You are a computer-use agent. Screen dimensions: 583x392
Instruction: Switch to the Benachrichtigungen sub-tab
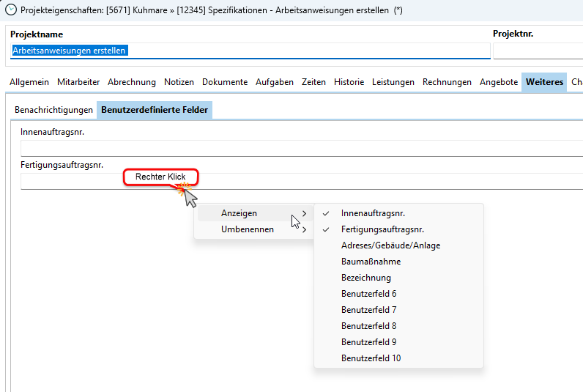[x=54, y=110]
